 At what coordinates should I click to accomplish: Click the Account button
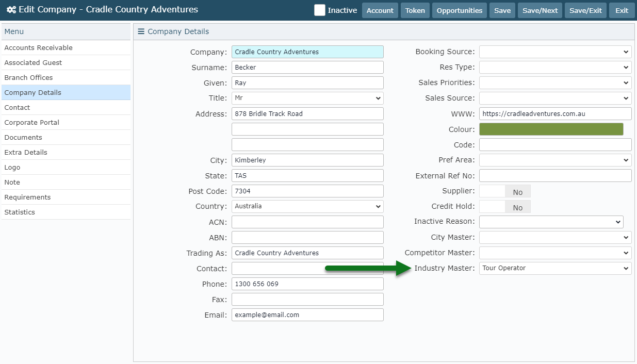point(380,10)
